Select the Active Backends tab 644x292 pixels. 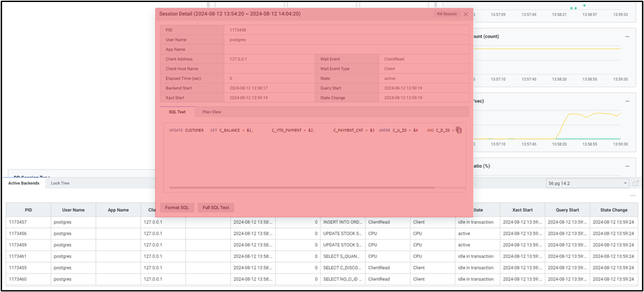click(x=24, y=183)
